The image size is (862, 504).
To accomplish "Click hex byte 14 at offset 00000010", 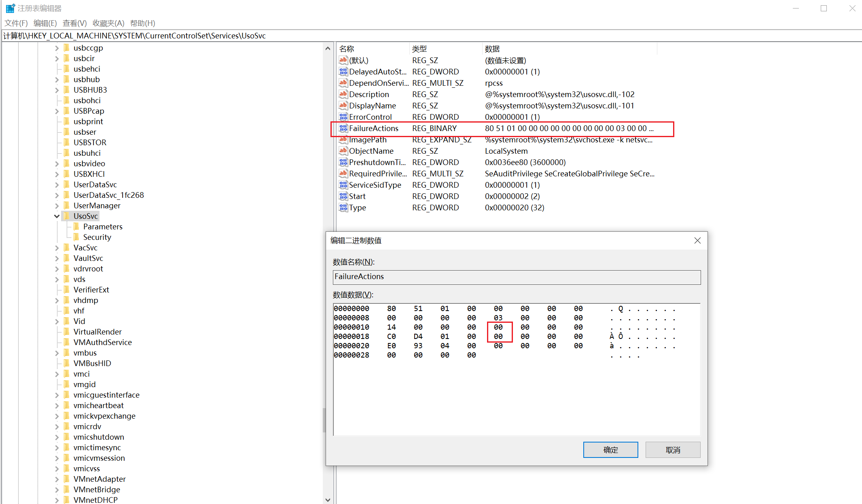I will pyautogui.click(x=391, y=327).
